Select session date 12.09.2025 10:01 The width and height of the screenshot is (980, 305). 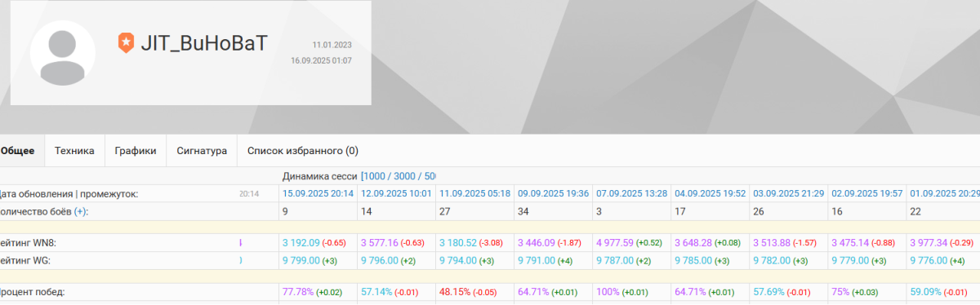396,193
